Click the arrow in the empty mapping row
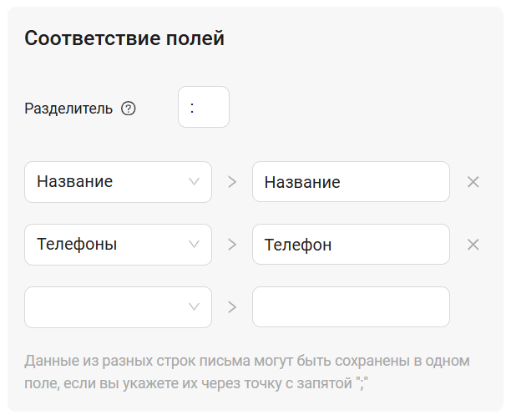 tap(232, 307)
